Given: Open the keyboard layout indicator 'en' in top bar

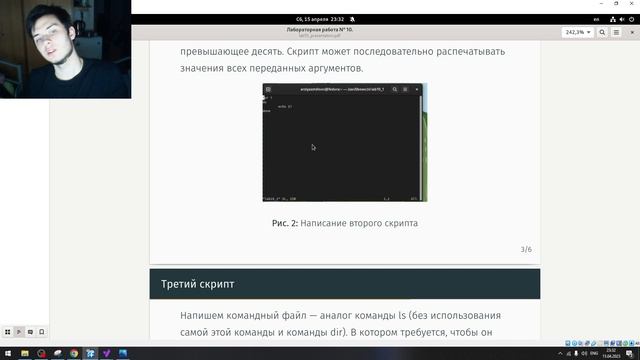Looking at the screenshot, I should point(596,19).
